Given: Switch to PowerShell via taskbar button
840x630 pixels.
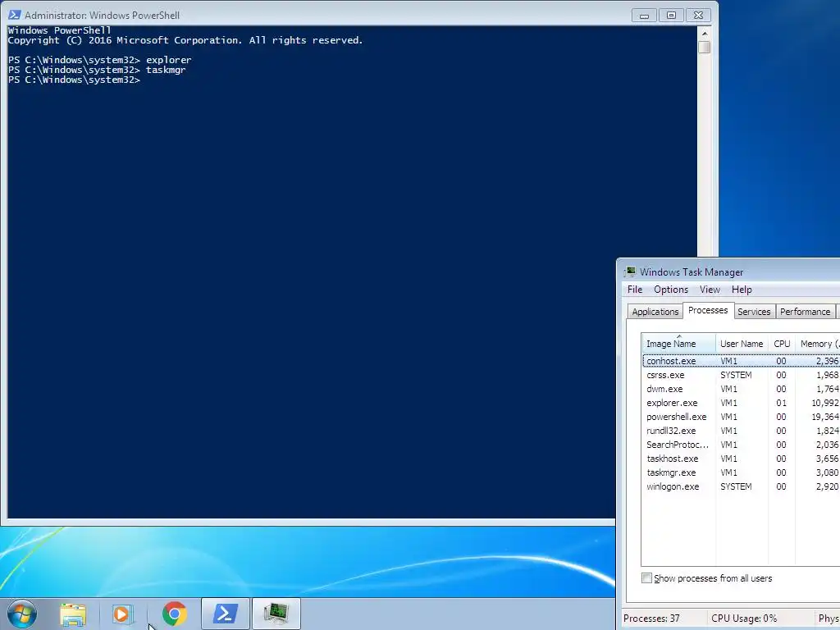Looking at the screenshot, I should point(226,614).
